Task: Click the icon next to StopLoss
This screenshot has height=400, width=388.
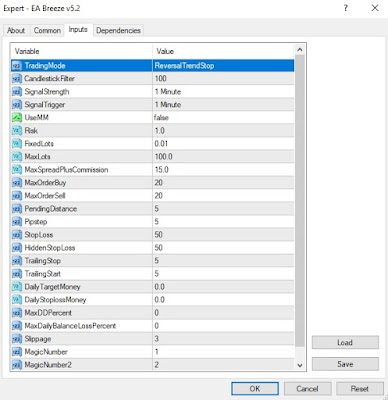Action: (x=17, y=235)
